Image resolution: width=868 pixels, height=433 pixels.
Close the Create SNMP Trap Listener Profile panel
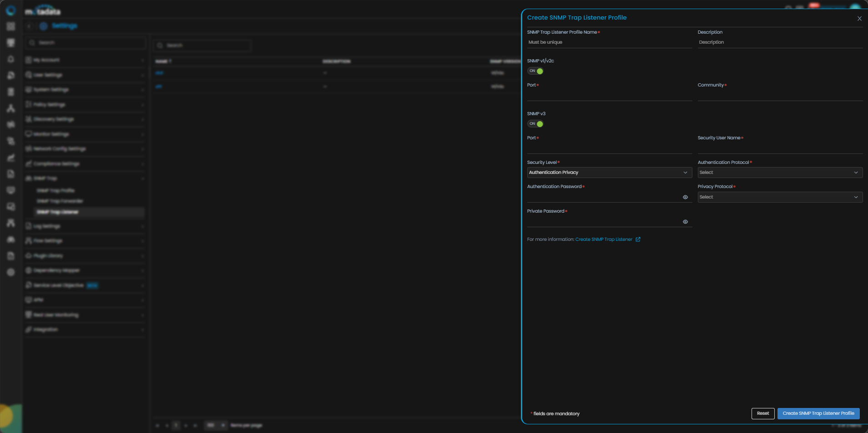(x=859, y=19)
